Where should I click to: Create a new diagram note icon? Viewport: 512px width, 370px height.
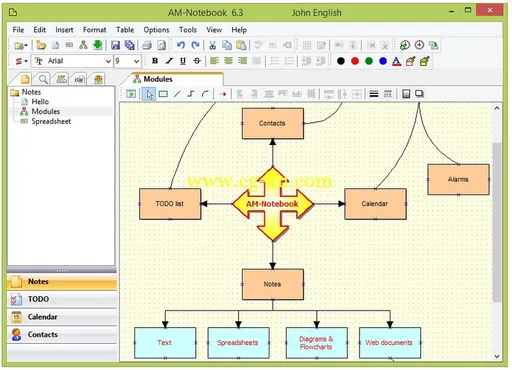(83, 45)
